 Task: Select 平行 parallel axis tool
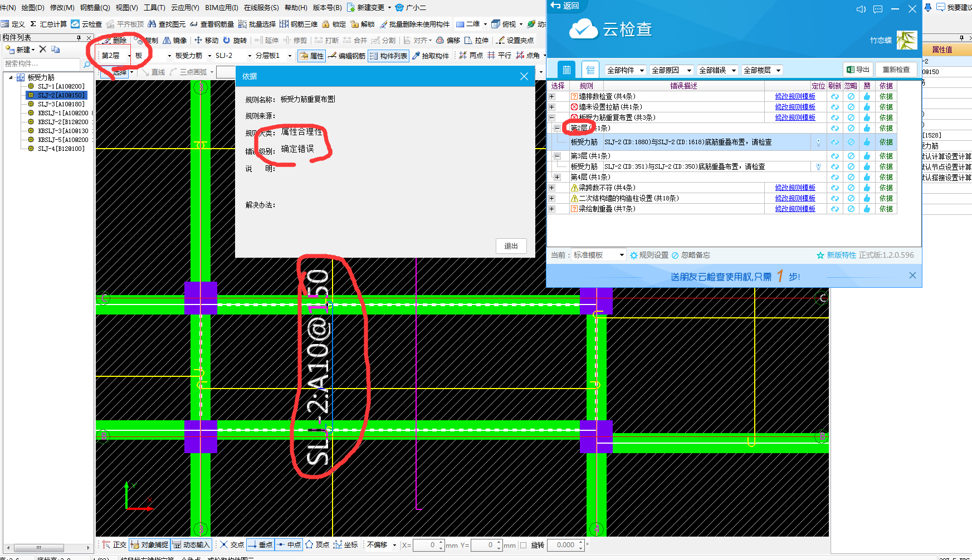pos(499,56)
